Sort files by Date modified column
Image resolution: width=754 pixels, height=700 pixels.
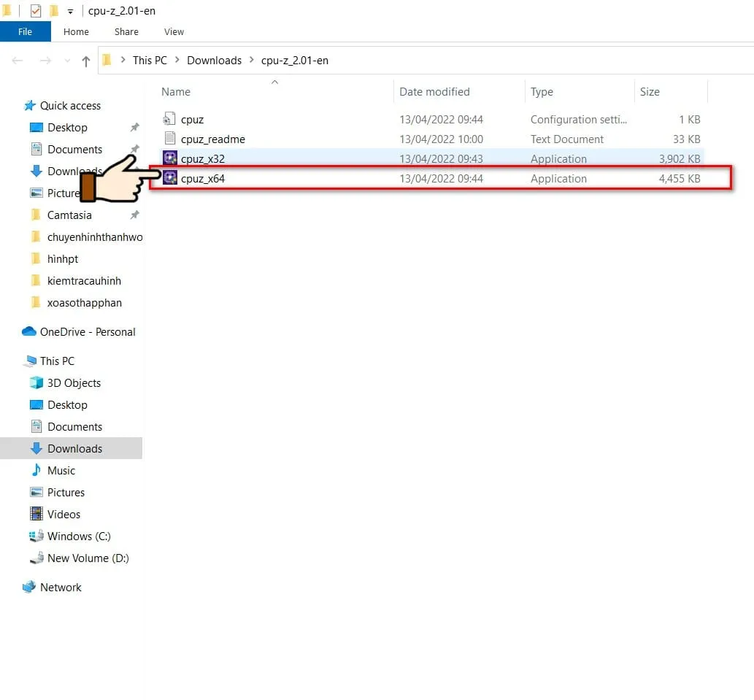(434, 92)
